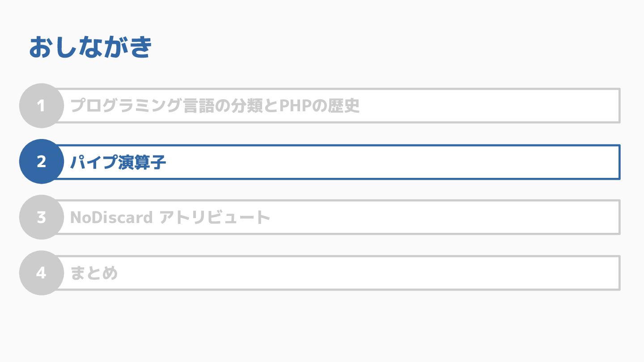Select the プログラミング言語の分類とPHPの歴史 item text

point(215,106)
